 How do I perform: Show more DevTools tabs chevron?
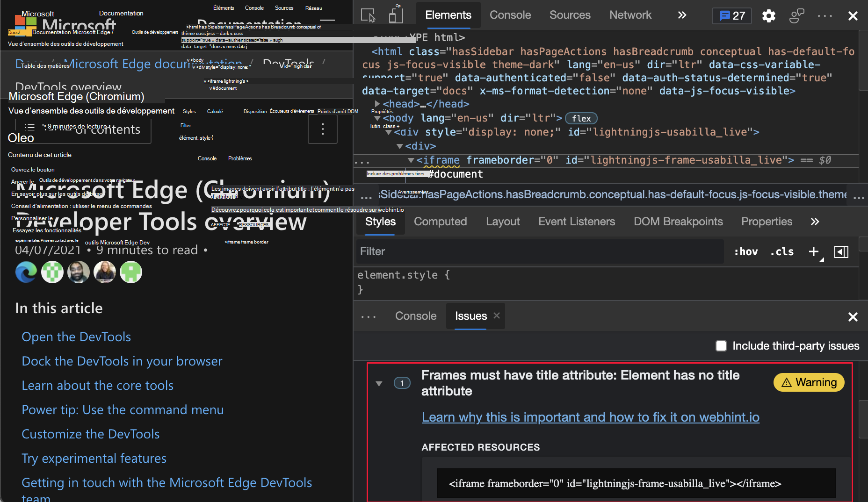[x=682, y=15]
